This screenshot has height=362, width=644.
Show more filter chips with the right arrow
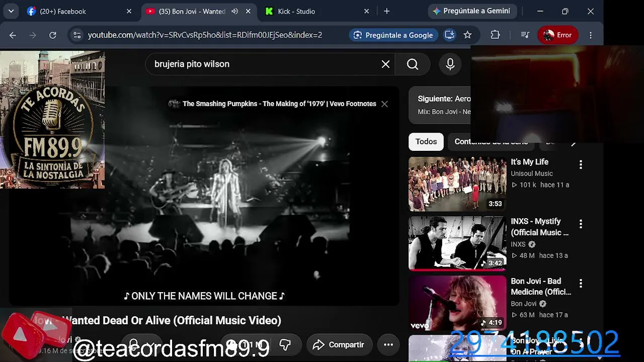click(x=573, y=143)
